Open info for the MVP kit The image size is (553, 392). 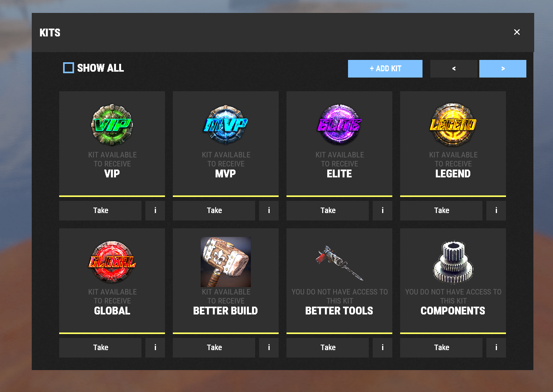(269, 211)
